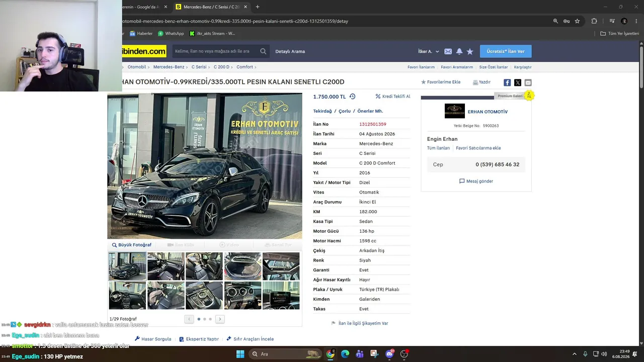Click Favori Satıcılarıma ekle link

(478, 148)
